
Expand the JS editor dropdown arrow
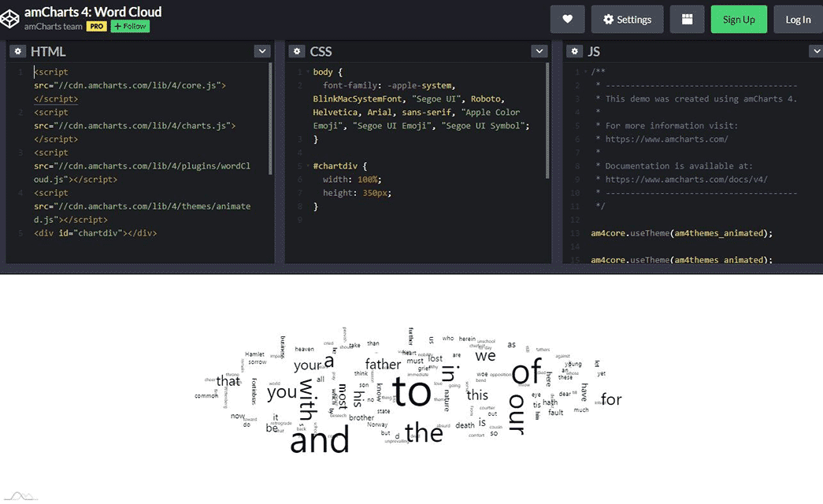pyautogui.click(x=816, y=51)
